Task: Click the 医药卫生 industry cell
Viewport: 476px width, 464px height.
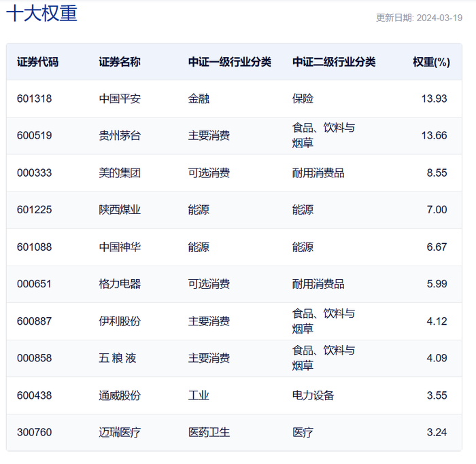Action: click(x=209, y=432)
